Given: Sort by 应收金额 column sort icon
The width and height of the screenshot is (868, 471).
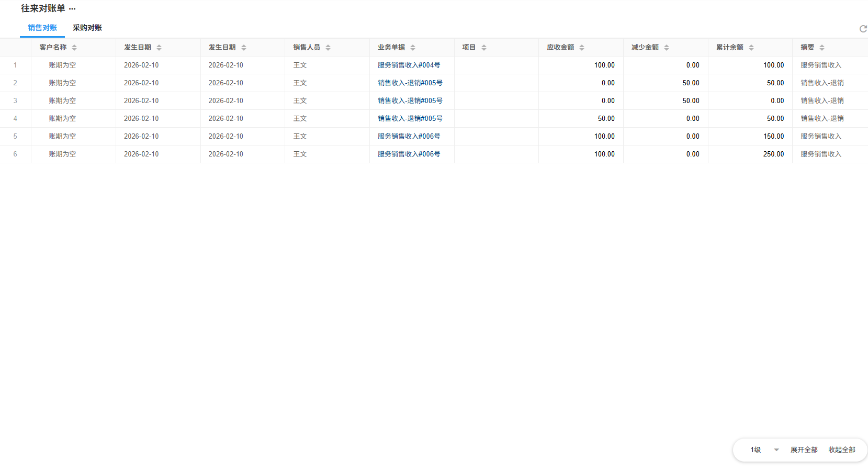Looking at the screenshot, I should click(582, 48).
